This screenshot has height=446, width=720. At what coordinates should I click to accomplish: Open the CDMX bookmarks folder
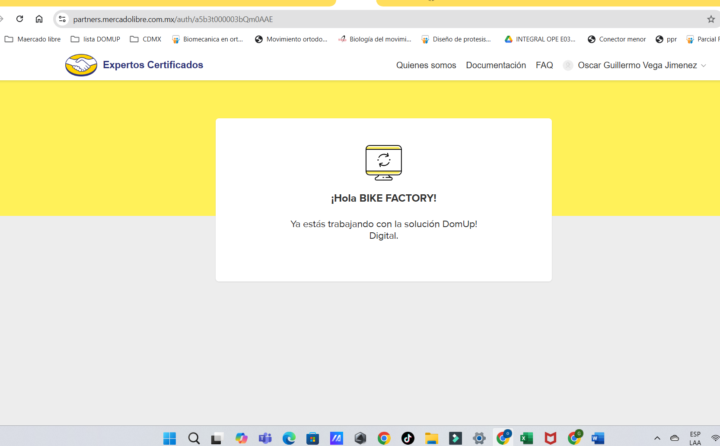coord(146,40)
